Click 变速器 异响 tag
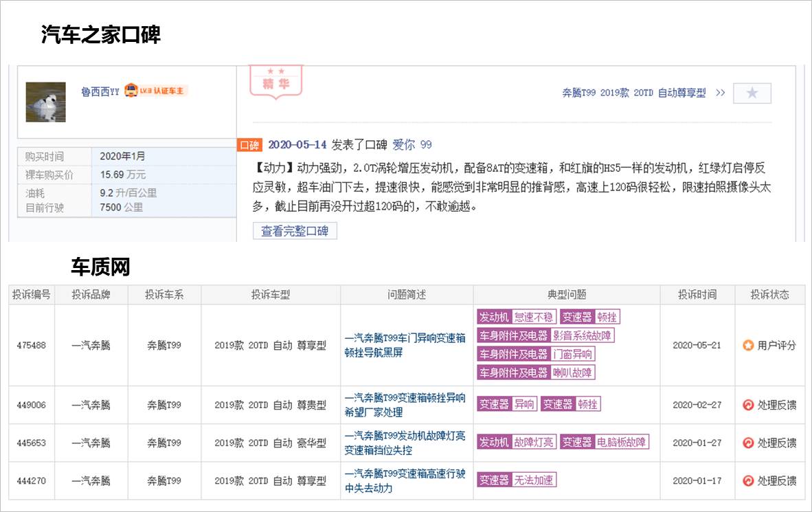This screenshot has width=812, height=512. click(507, 403)
